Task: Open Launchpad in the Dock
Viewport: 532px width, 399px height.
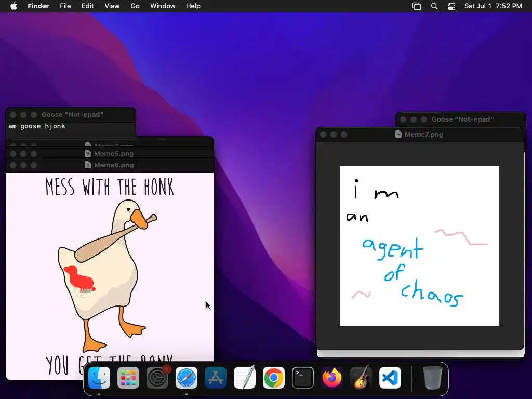Action: point(128,378)
